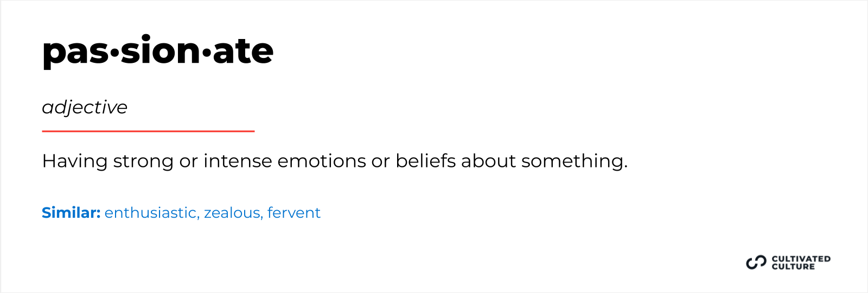Click the "sion" syllable of the headword
The height and width of the screenshot is (293, 868).
(160, 51)
